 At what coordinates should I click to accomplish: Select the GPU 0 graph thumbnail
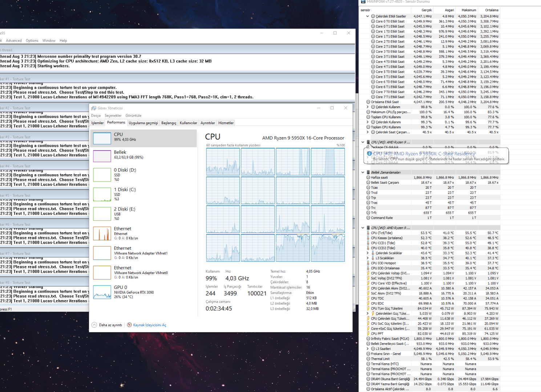[102, 292]
